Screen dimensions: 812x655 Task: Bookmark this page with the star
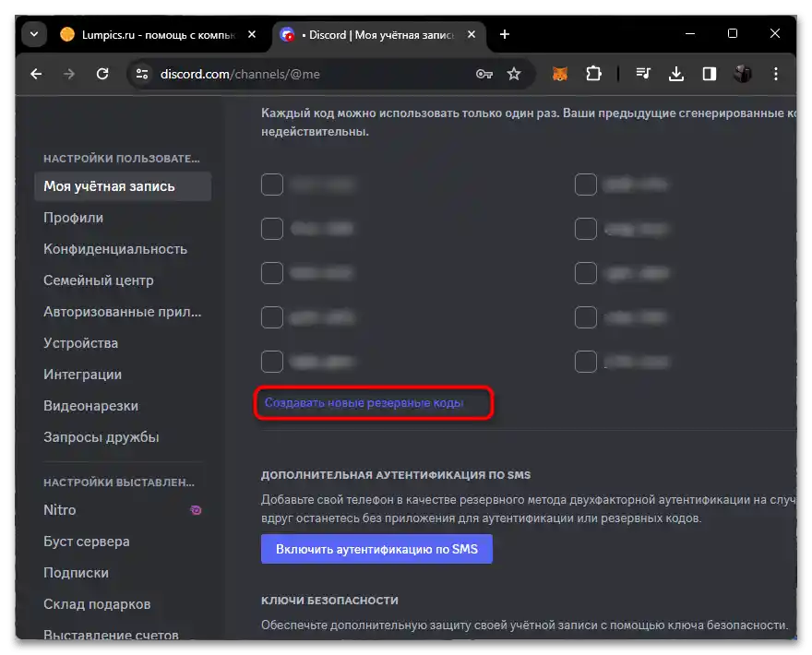(x=514, y=74)
